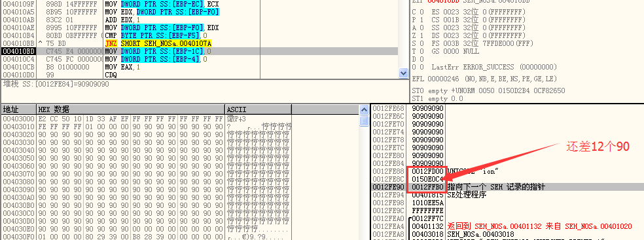Select disassembly line at address 0040109F
Screen dimensions: 644x240
tap(199, 4)
